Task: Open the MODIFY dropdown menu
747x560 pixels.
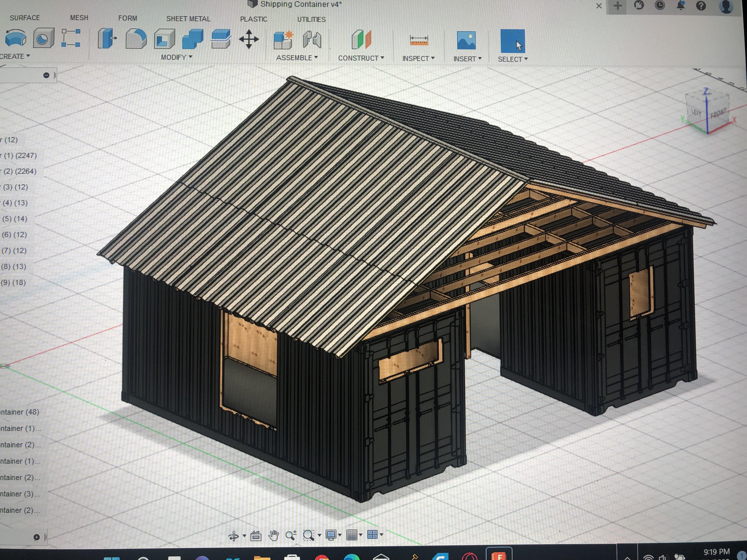Action: [176, 57]
